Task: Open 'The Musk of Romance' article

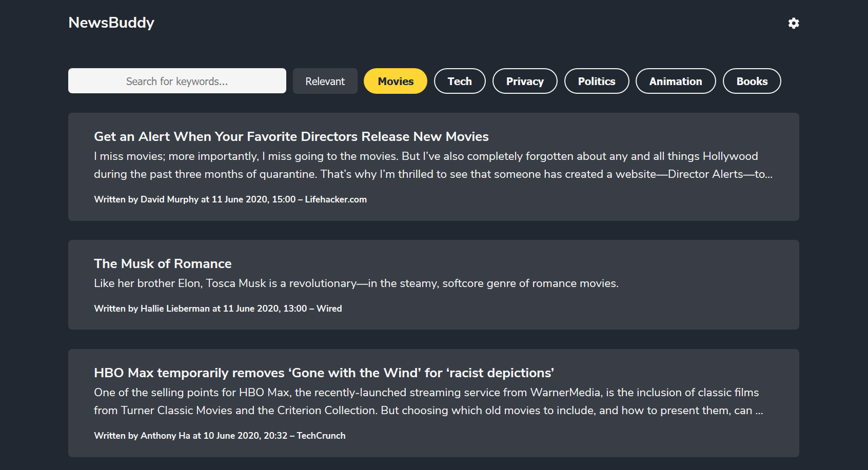Action: [163, 263]
